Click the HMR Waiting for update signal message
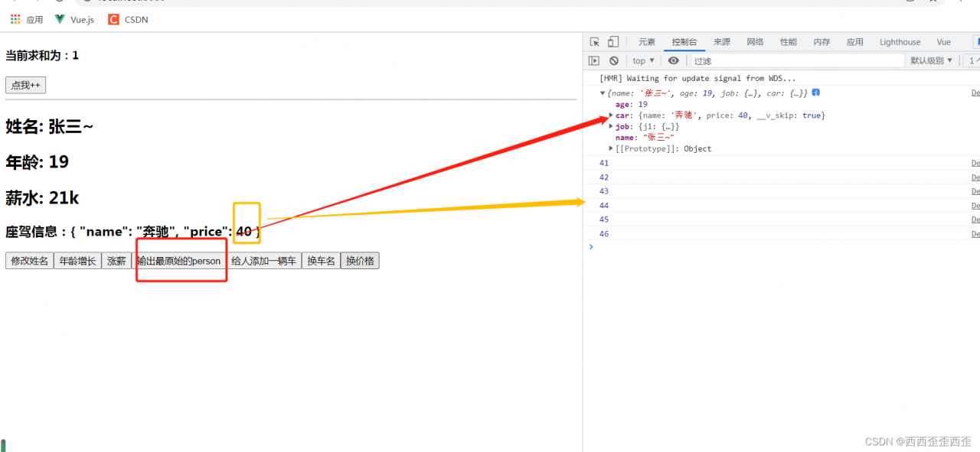This screenshot has height=452, width=980. point(697,78)
